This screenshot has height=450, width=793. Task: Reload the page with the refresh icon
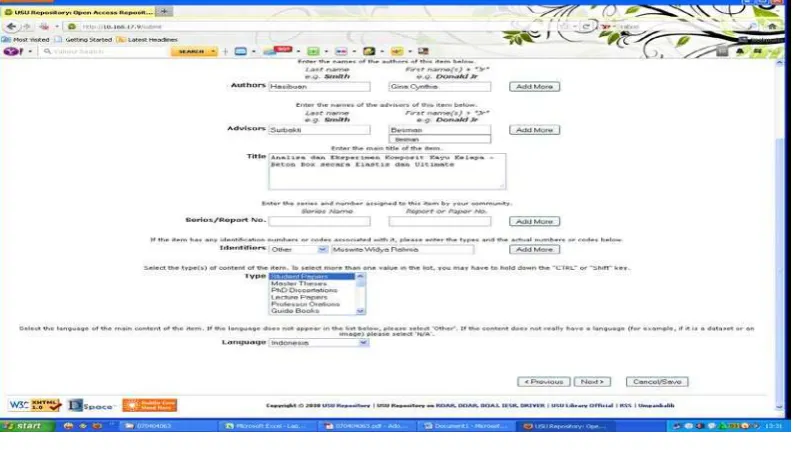(x=586, y=26)
